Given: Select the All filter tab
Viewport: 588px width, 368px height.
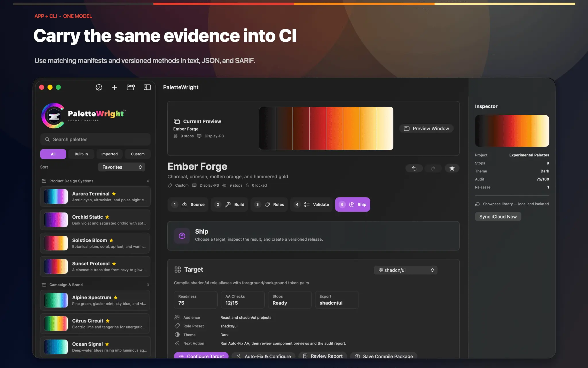Looking at the screenshot, I should [x=53, y=154].
